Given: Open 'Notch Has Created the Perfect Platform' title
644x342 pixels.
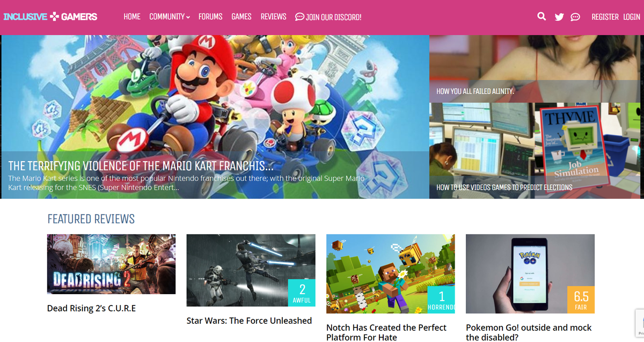Looking at the screenshot, I should 386,332.
